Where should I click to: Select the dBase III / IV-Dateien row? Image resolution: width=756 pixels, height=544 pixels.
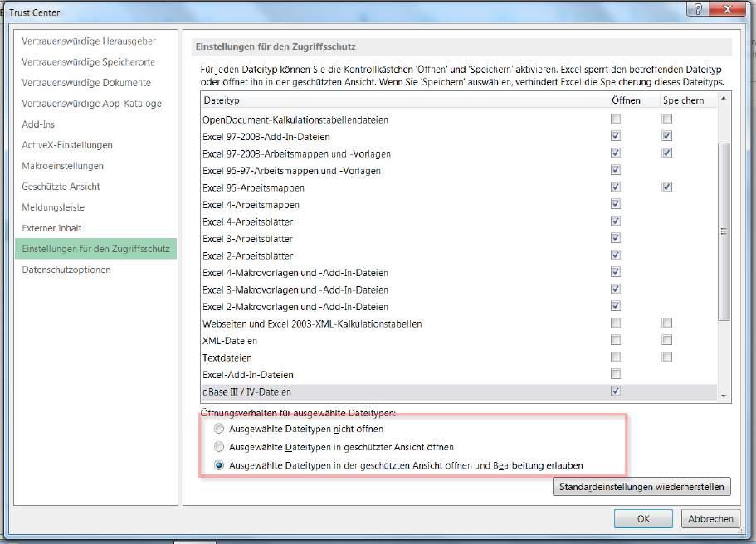coord(459,391)
